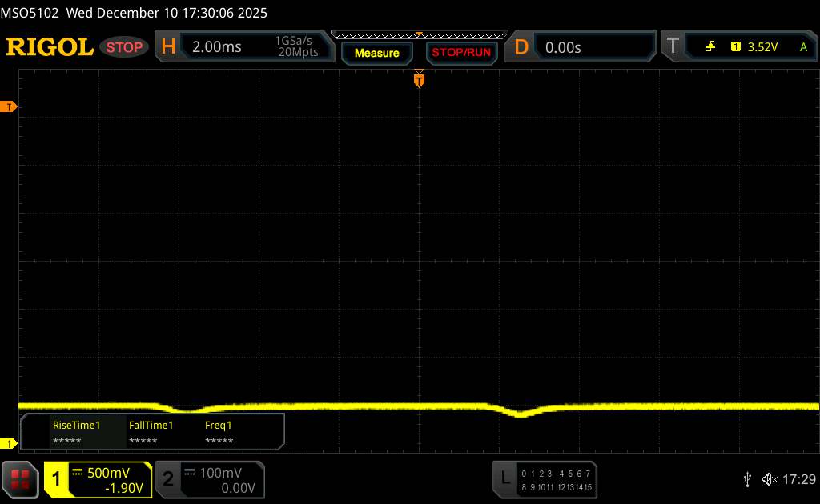820x504 pixels.
Task: Click the orange trigger level marker on left
Action: coord(9,107)
